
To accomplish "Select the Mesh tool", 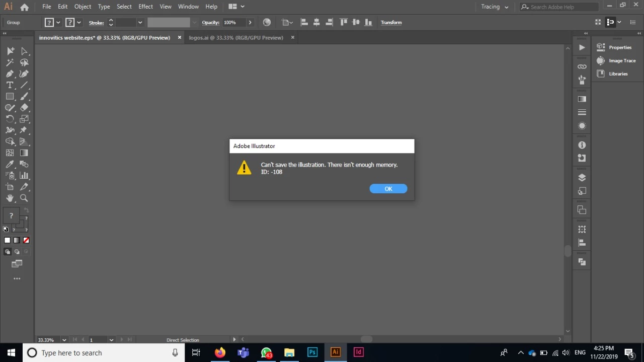I will (10, 153).
